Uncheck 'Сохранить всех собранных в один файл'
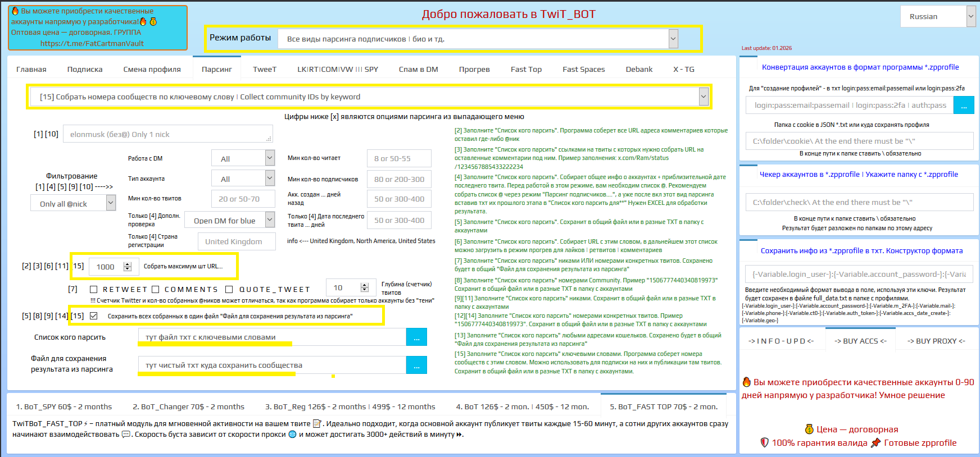 tap(94, 316)
